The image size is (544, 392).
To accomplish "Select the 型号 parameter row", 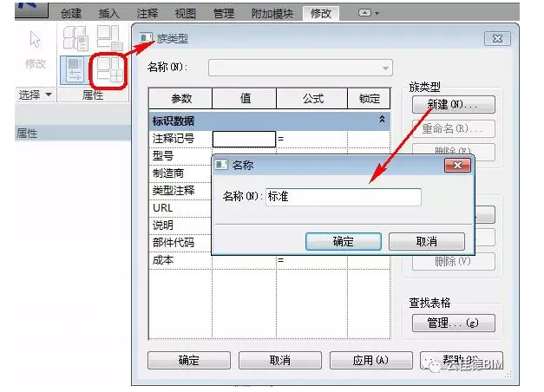I will point(180,156).
